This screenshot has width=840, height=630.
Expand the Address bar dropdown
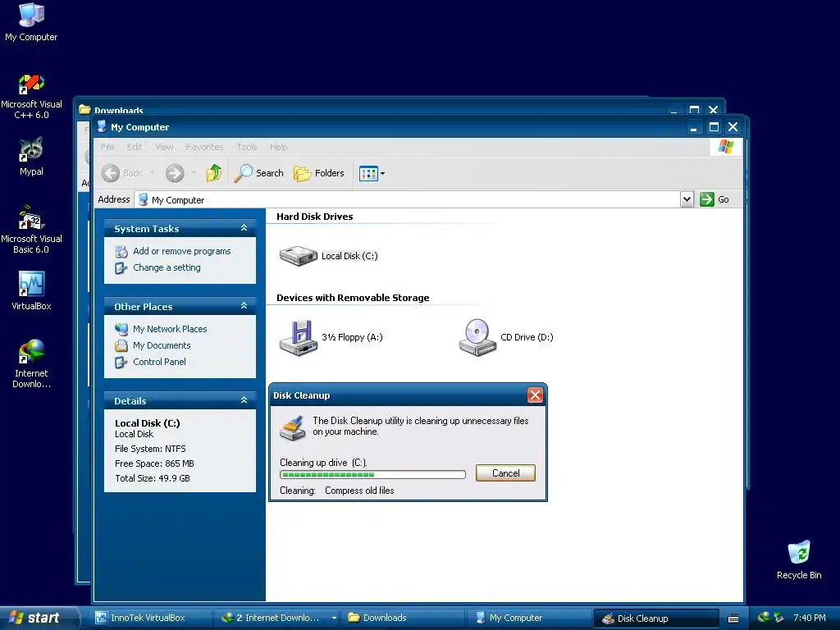pyautogui.click(x=687, y=199)
